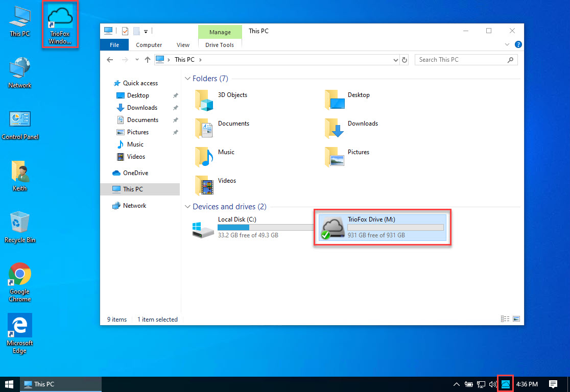Click the Back navigation arrow
The width and height of the screenshot is (570, 392).
[110, 60]
